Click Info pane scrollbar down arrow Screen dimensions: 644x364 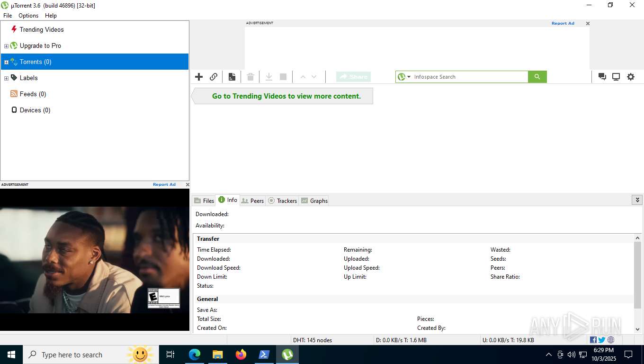[637, 329]
